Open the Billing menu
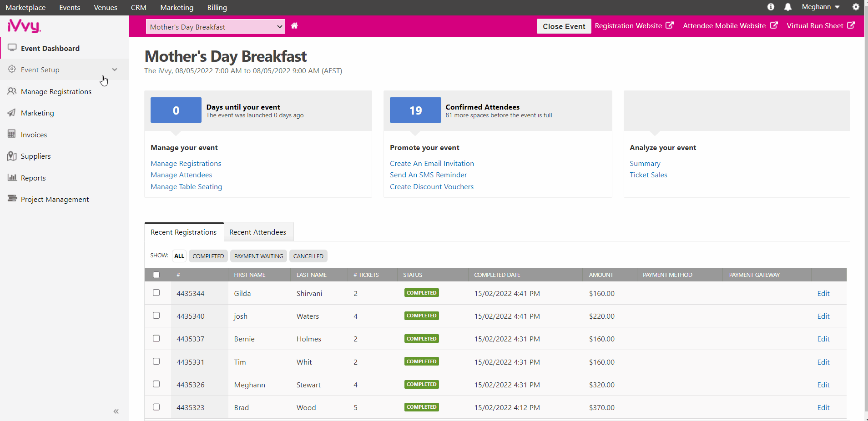Viewport: 868px width, 421px height. tap(217, 7)
